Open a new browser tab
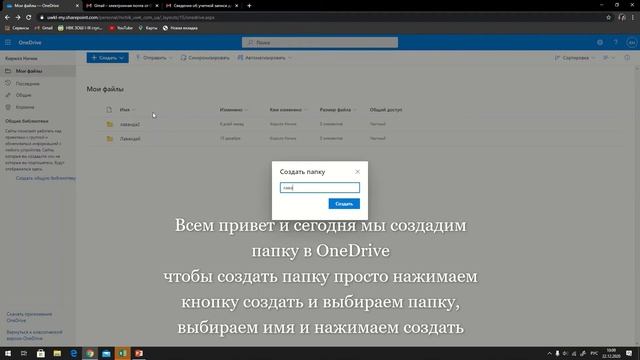 pyautogui.click(x=249, y=6)
